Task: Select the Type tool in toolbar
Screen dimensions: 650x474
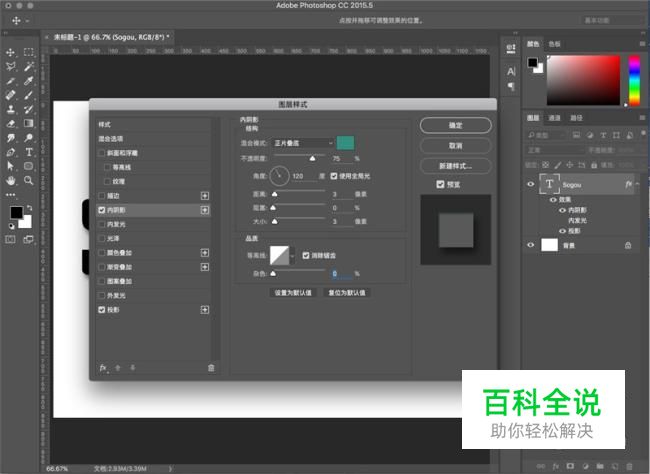Action: [x=29, y=152]
